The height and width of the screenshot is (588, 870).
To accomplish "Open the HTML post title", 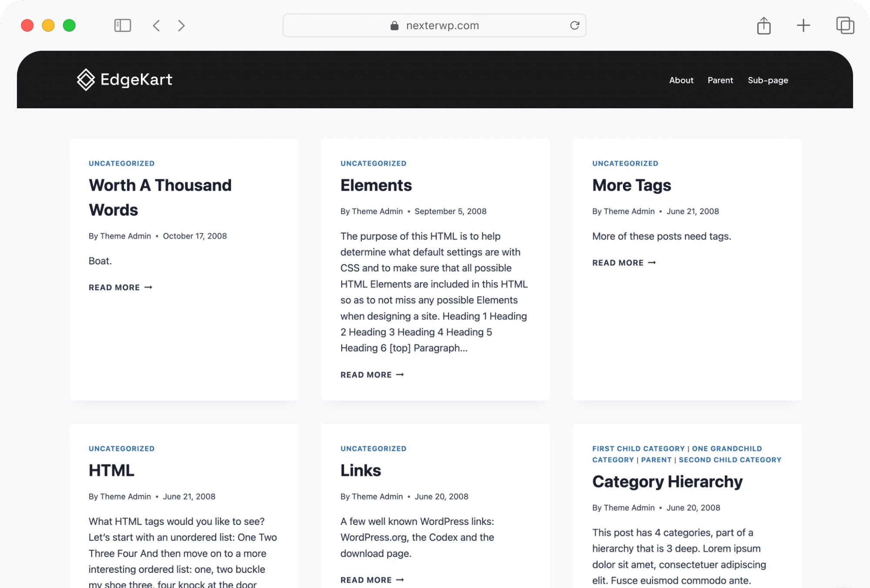I will coord(111,470).
